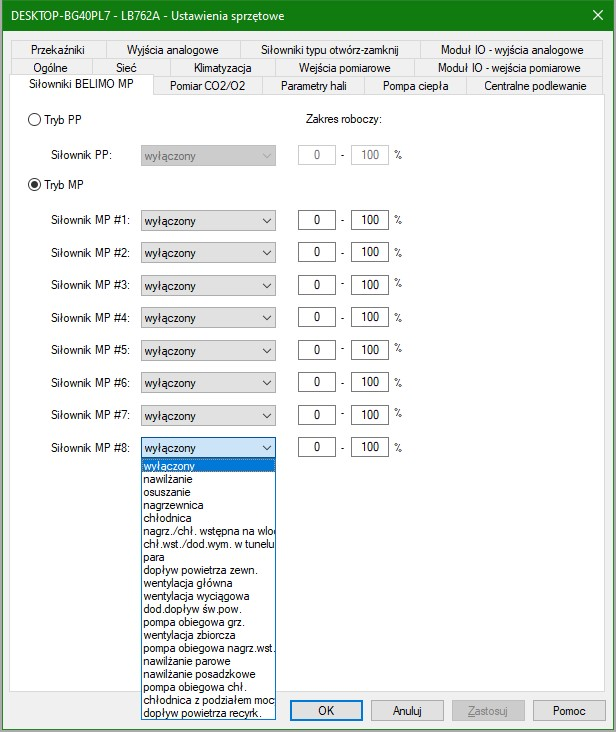Switch to the Przekaźniki tab

(58, 50)
